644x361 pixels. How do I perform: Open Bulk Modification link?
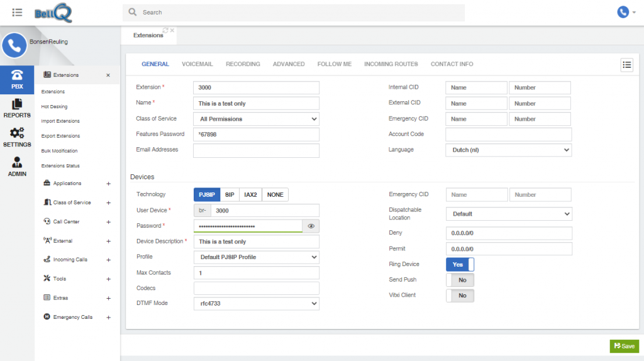click(59, 151)
